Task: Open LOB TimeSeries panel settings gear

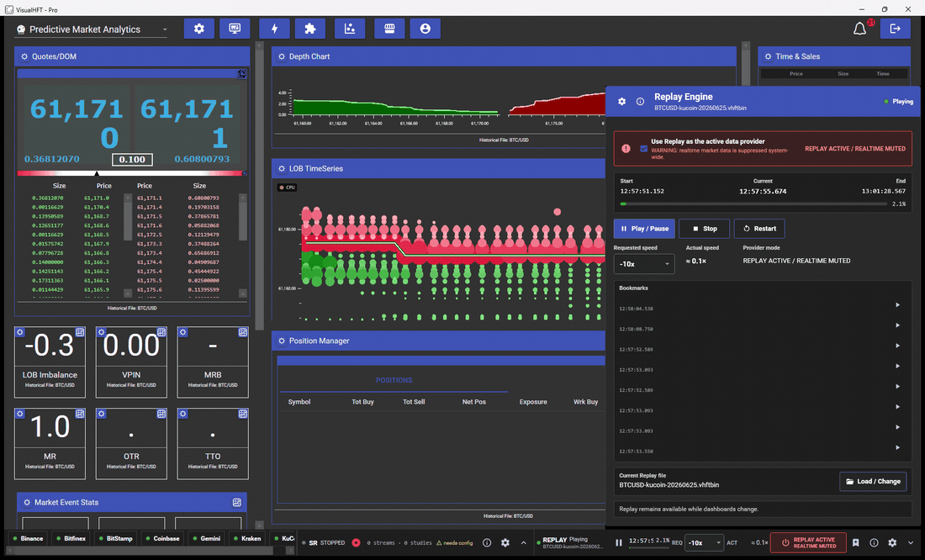Action: 282,169
